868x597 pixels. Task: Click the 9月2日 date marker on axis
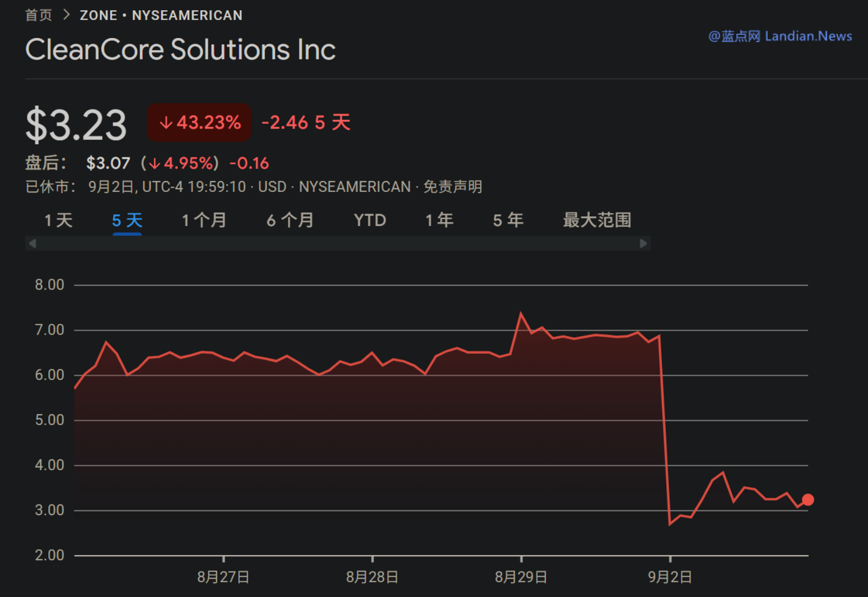click(x=670, y=576)
